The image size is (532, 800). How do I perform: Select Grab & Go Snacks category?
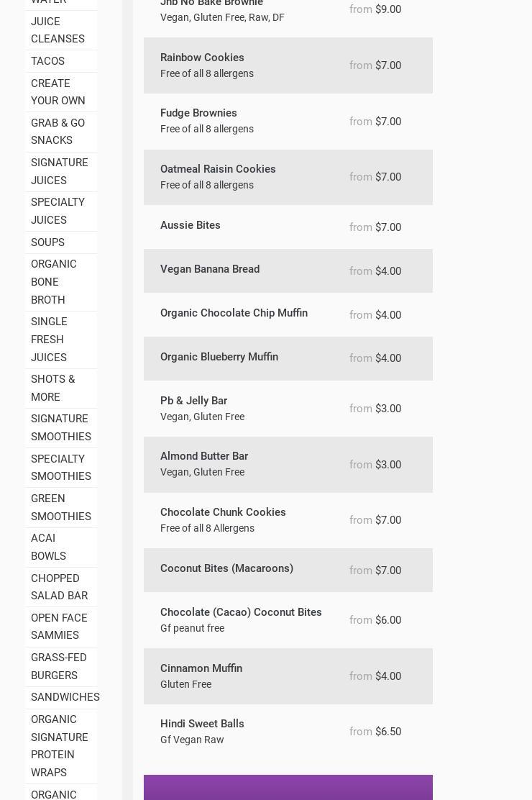[58, 132]
